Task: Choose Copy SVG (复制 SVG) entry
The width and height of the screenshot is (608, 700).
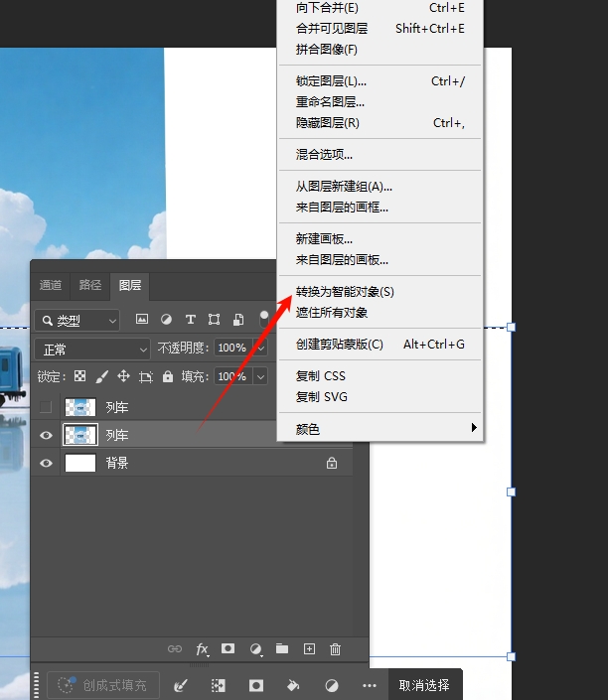Action: pyautogui.click(x=380, y=397)
